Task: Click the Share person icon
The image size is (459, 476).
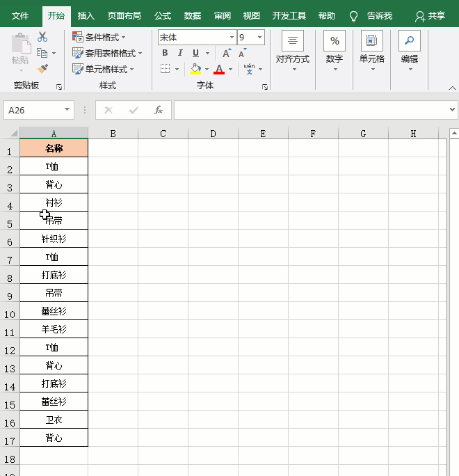Action: [420, 17]
